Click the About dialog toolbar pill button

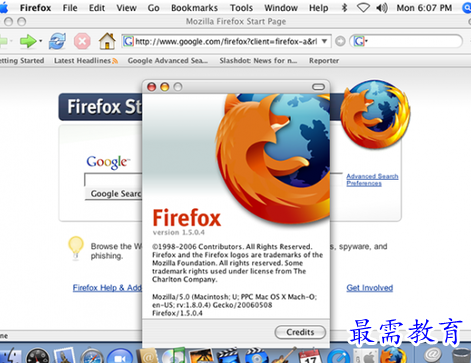pyautogui.click(x=318, y=87)
